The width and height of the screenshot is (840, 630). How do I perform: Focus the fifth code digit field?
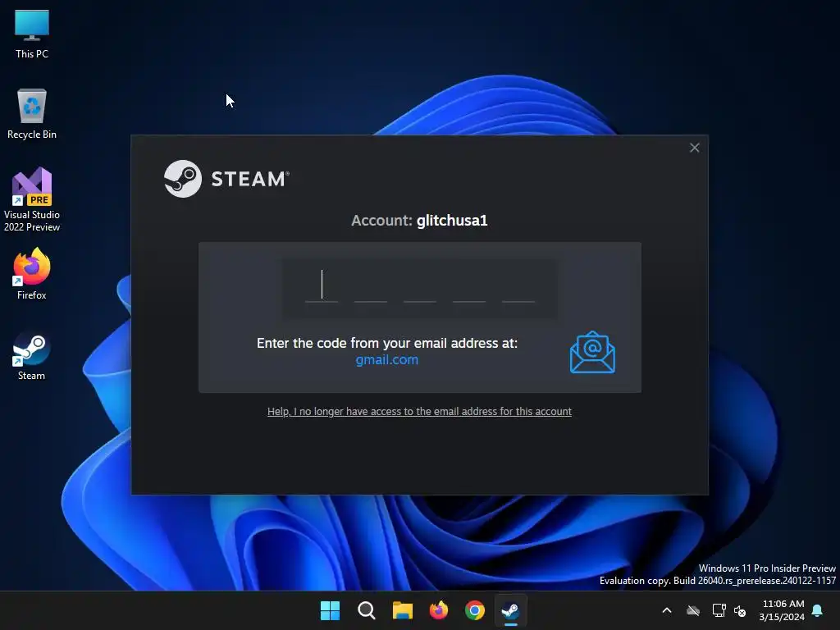tap(518, 286)
